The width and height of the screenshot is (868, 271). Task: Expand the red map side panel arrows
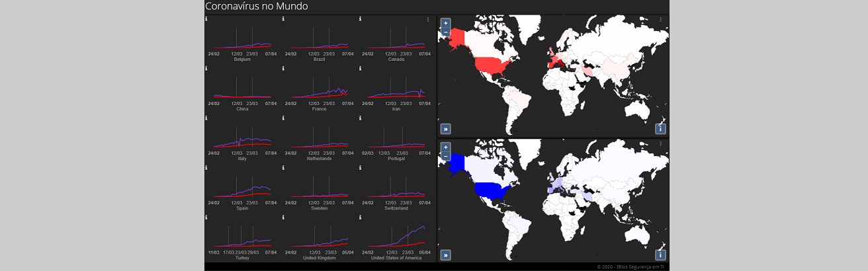click(x=446, y=129)
